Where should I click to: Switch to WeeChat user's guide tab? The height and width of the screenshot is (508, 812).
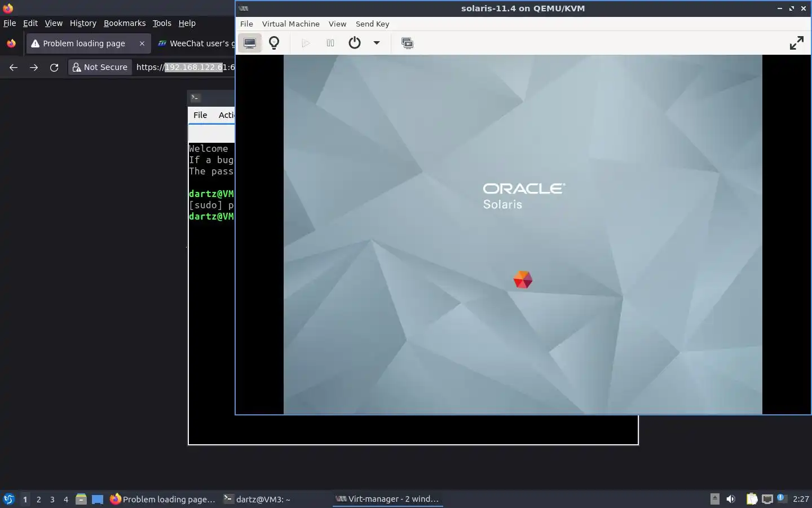[x=195, y=43]
